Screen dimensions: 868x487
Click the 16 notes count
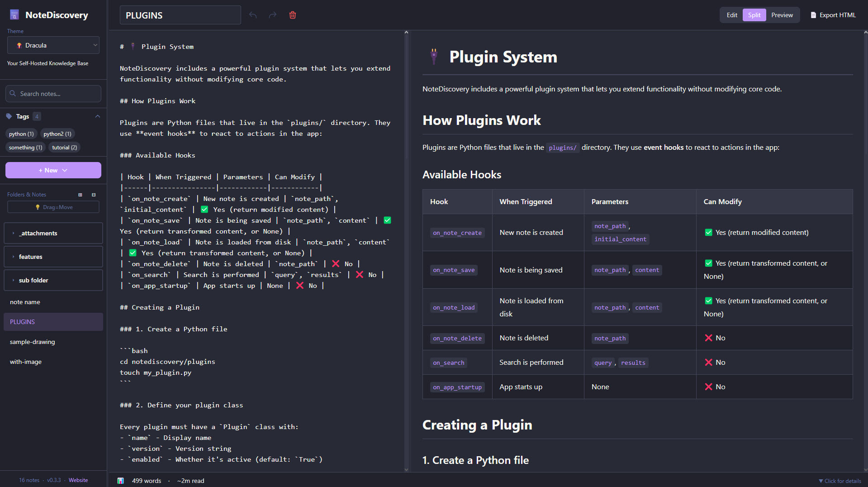click(x=29, y=480)
